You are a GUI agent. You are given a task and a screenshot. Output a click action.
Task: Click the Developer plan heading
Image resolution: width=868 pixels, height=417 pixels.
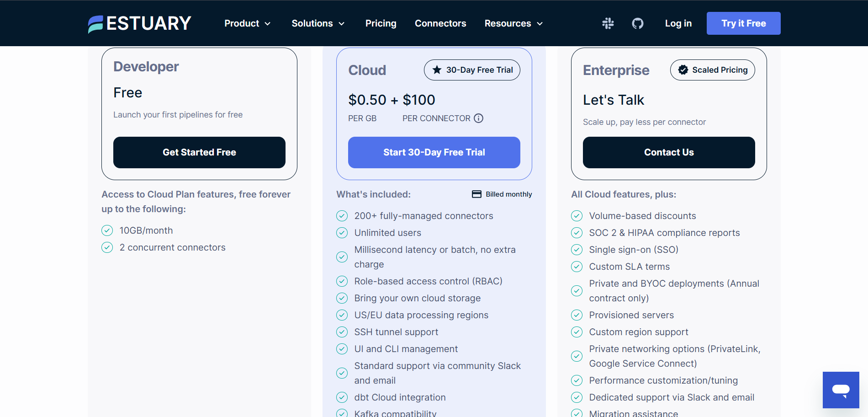[x=146, y=67]
